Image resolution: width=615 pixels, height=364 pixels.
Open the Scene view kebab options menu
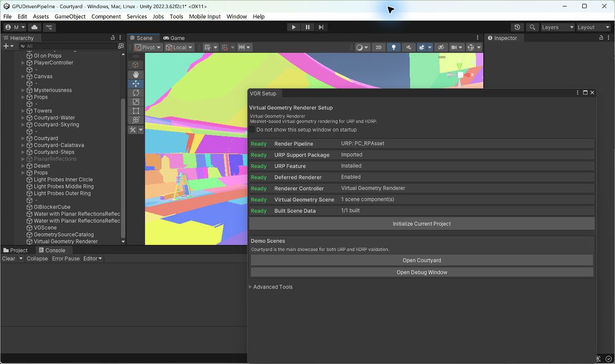(x=479, y=38)
